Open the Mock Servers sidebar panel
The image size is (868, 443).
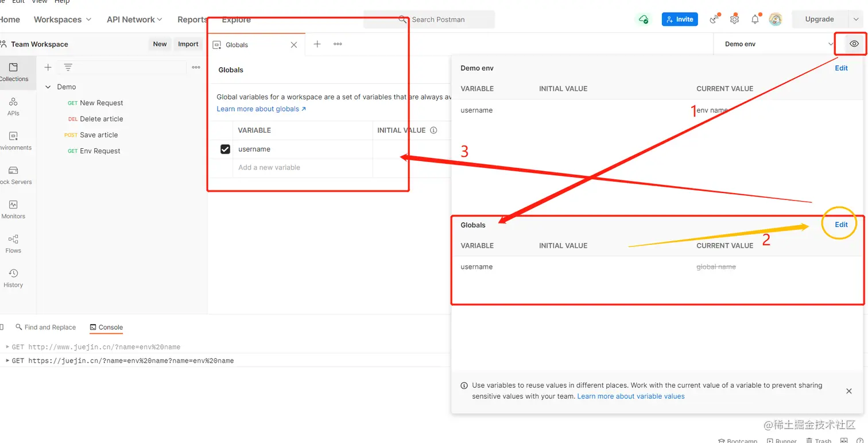coord(13,176)
